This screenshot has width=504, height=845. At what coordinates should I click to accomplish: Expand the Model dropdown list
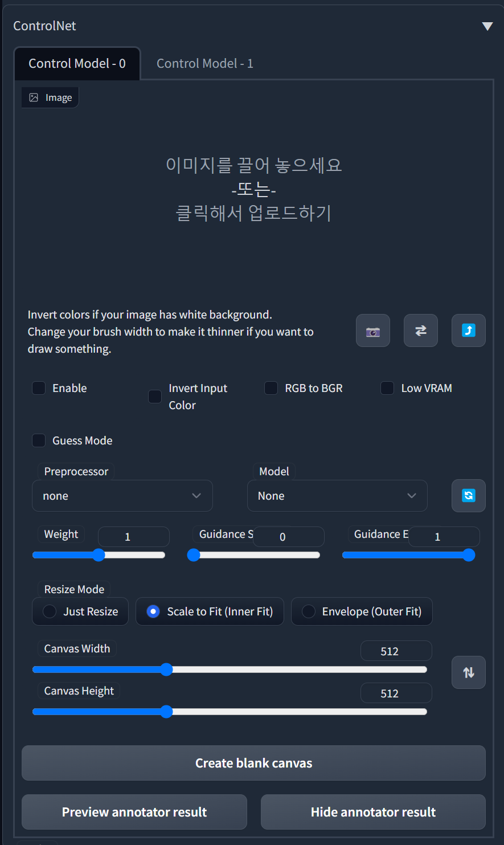(x=337, y=496)
